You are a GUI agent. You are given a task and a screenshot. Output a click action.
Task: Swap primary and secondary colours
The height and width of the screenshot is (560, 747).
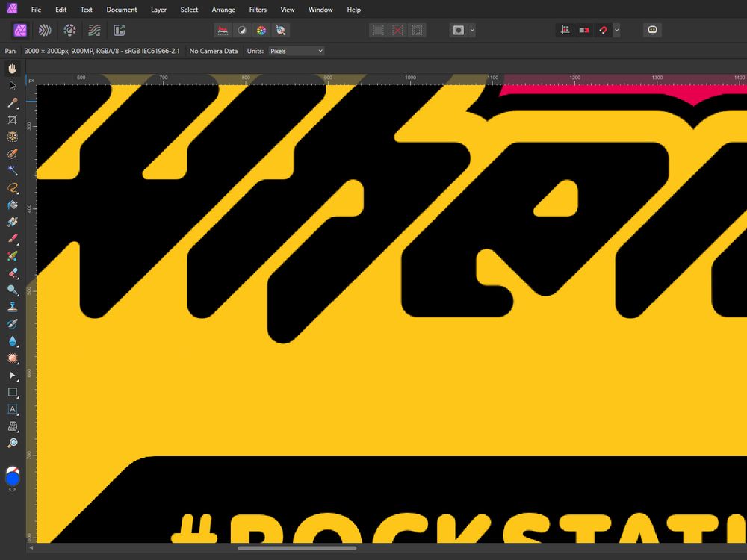[13, 489]
